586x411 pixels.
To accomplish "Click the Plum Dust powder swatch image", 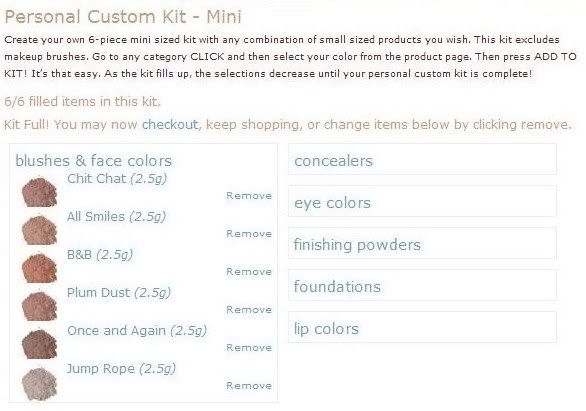I will pos(39,305).
